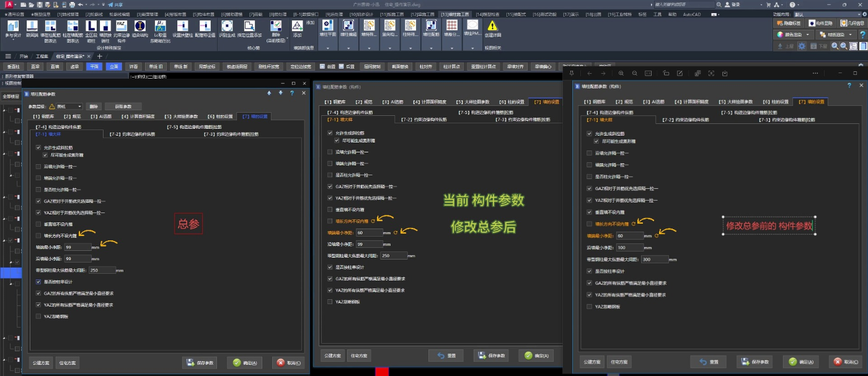Screen dimensions: 868x376
Task: Click the 构件显隐 button icon
Action: (812, 23)
